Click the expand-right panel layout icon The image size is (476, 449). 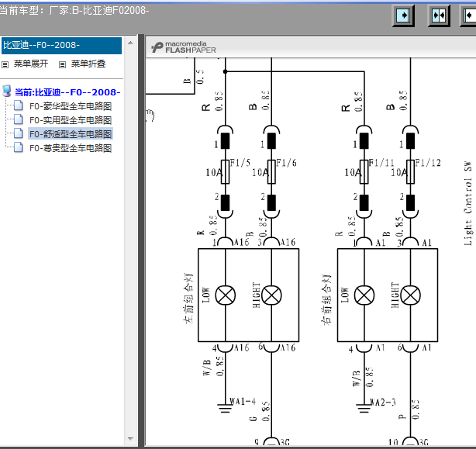pos(403,16)
